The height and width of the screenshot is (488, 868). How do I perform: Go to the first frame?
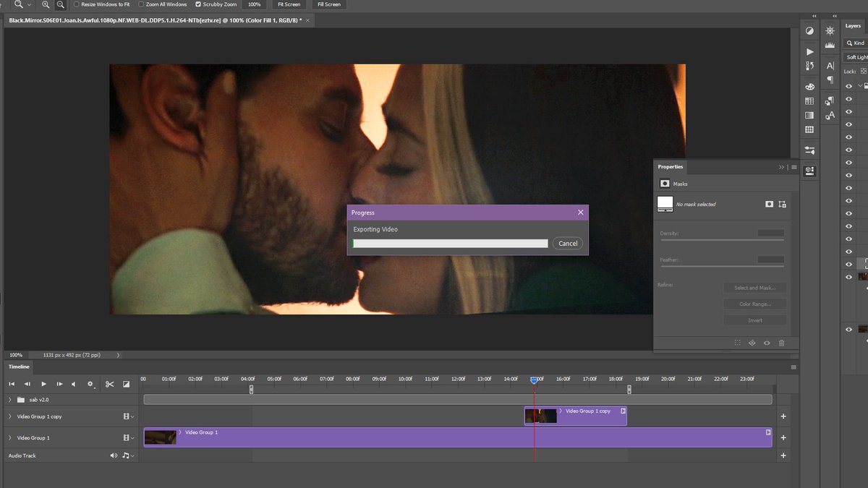pyautogui.click(x=12, y=384)
